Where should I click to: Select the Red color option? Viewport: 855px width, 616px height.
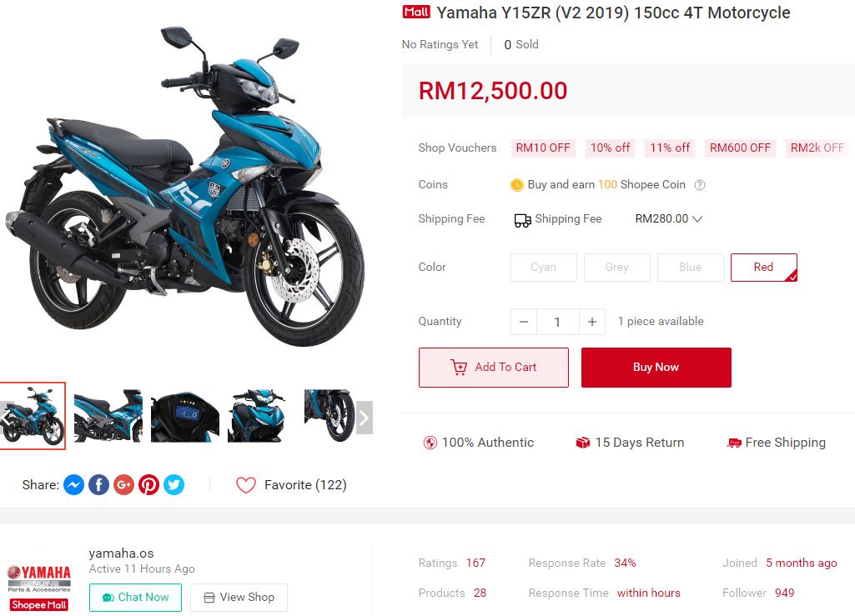click(764, 267)
